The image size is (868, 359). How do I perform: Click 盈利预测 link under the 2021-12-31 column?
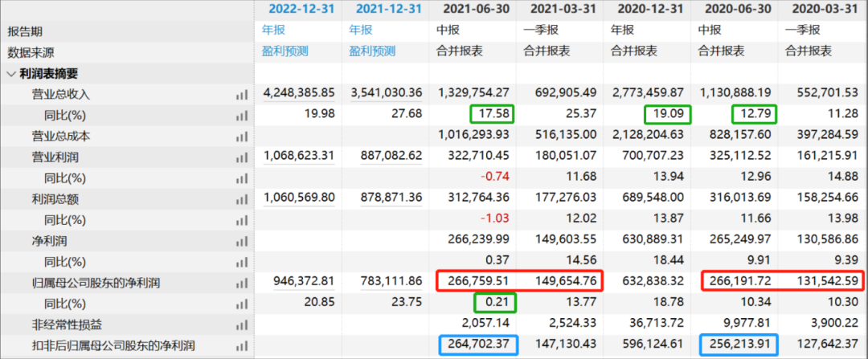point(373,51)
